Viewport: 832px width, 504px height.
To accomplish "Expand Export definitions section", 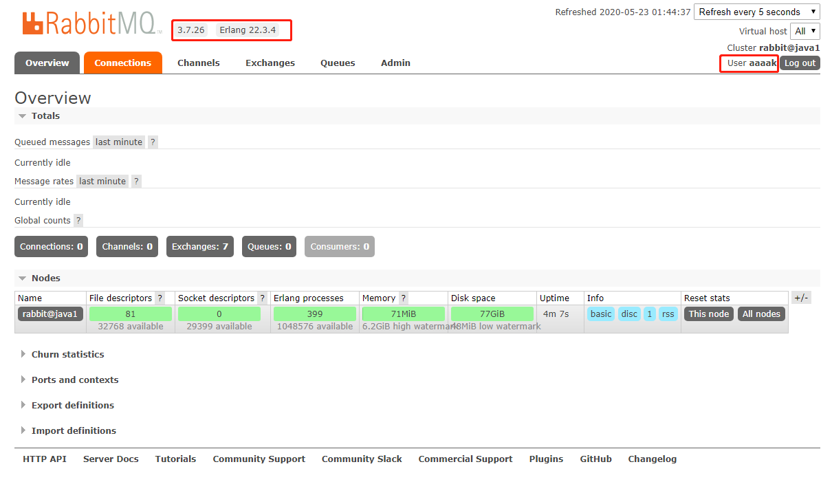I will (67, 405).
